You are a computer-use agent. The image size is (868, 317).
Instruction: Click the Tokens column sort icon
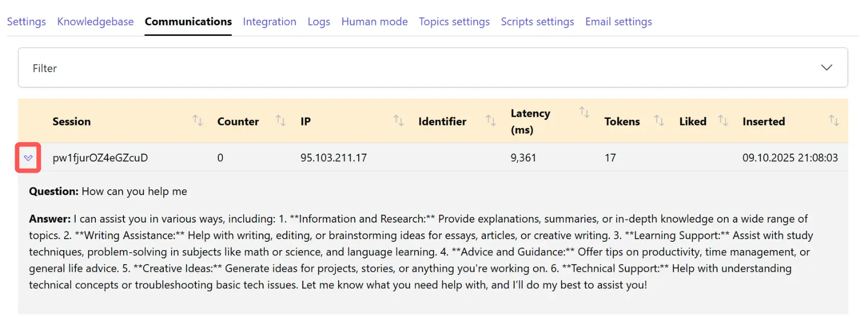(659, 121)
